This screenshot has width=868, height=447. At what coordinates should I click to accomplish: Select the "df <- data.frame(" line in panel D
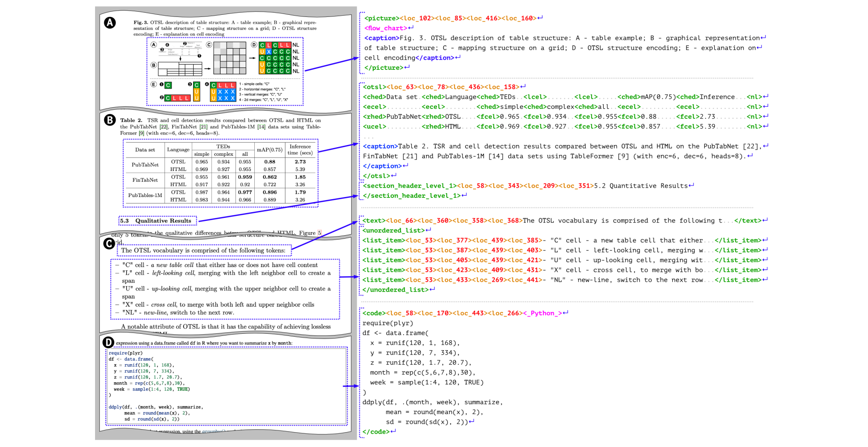click(x=131, y=359)
